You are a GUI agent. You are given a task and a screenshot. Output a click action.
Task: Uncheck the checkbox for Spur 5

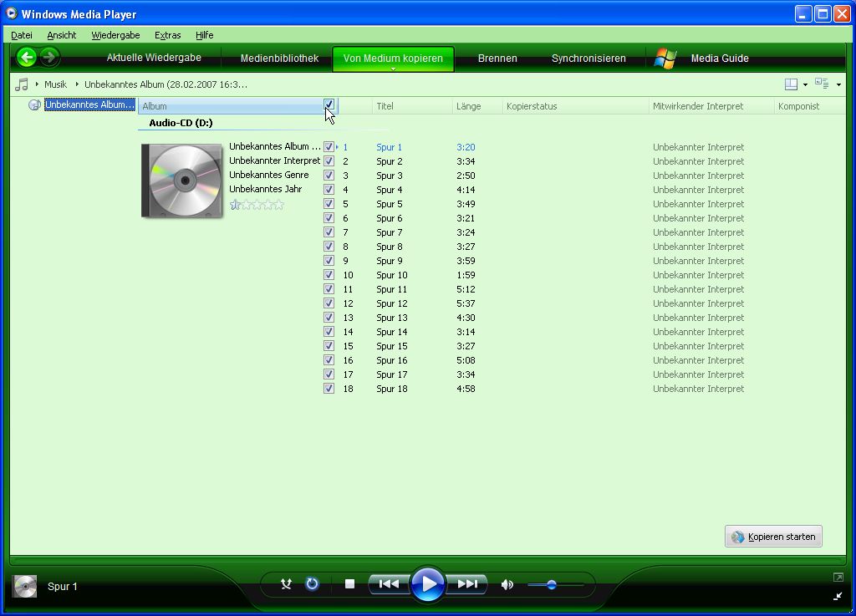pyautogui.click(x=329, y=203)
